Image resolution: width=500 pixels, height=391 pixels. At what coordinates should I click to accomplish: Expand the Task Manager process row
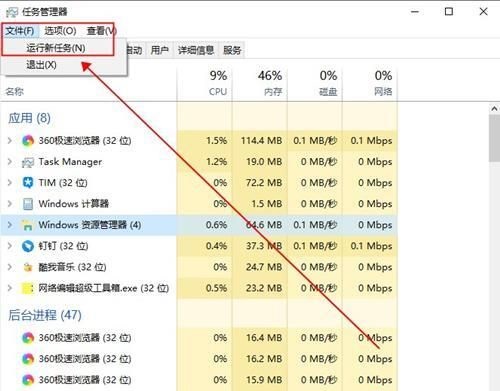point(10,162)
